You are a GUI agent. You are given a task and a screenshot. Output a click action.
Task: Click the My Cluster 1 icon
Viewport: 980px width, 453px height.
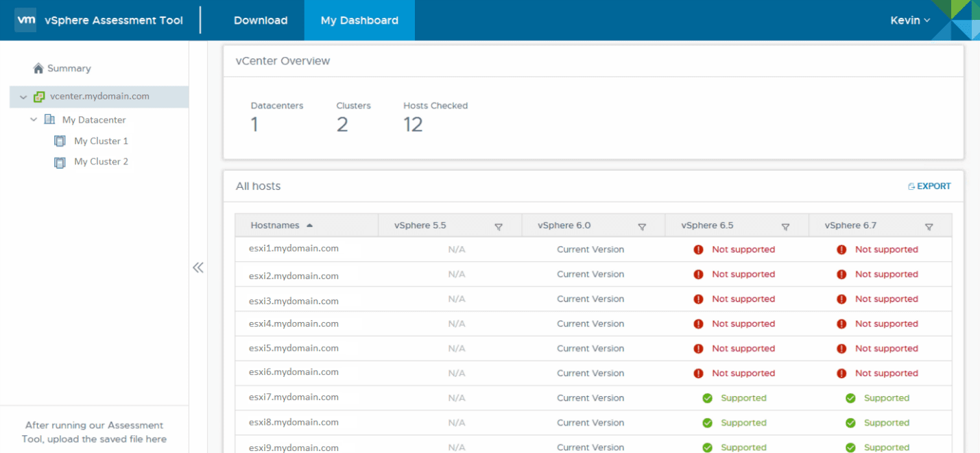[60, 141]
